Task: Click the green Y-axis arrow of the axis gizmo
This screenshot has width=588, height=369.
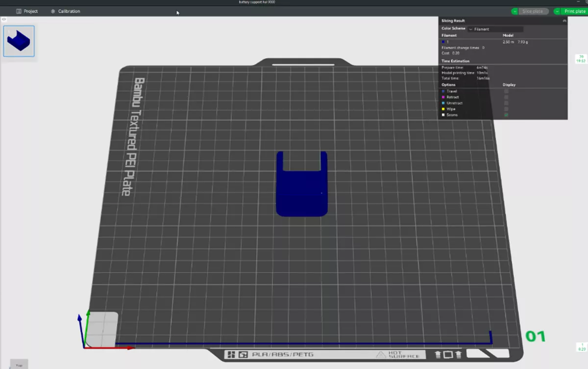Action: tap(88, 313)
